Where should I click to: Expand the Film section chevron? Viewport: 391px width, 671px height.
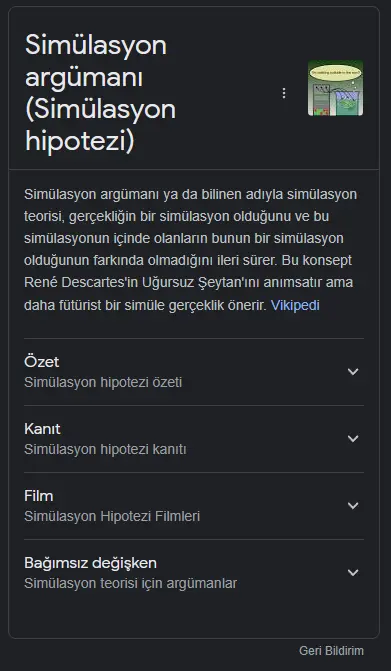(353, 505)
